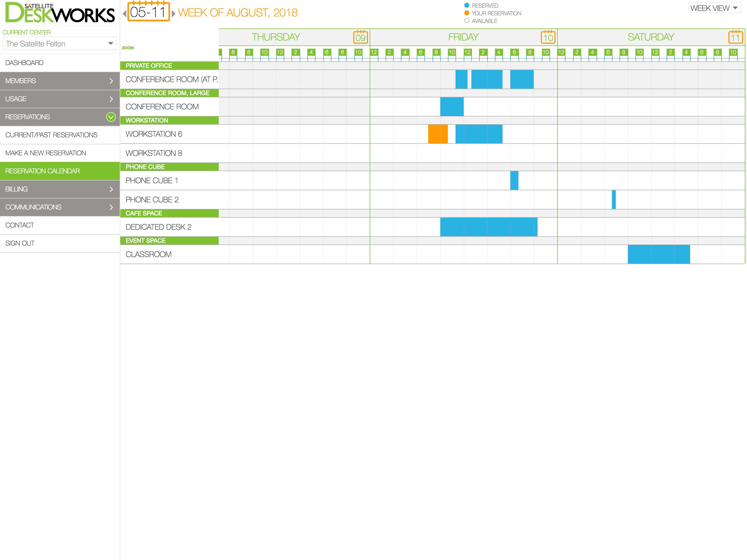Expand the Usage menu

[60, 99]
